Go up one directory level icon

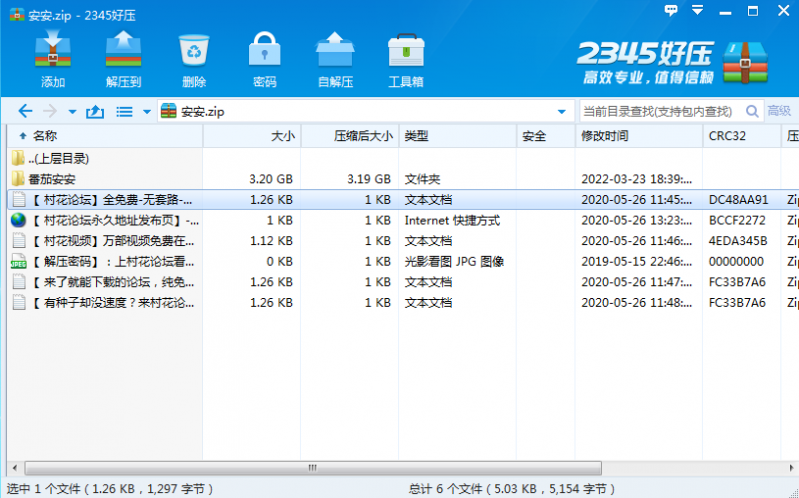95,111
